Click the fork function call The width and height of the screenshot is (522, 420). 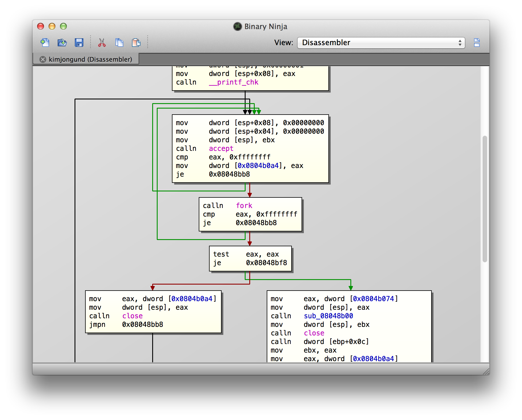coord(244,206)
